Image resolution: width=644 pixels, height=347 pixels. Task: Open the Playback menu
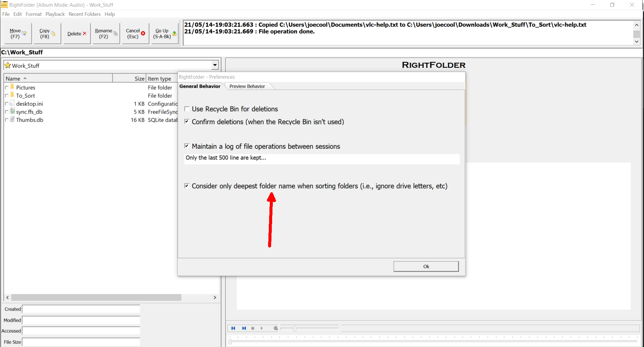click(55, 14)
